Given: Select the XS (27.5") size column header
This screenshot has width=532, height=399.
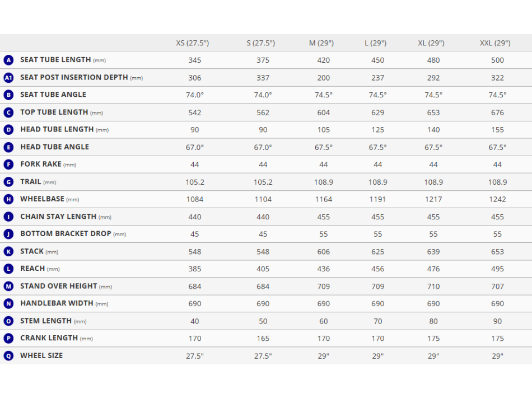Looking at the screenshot, I should coord(193,43).
